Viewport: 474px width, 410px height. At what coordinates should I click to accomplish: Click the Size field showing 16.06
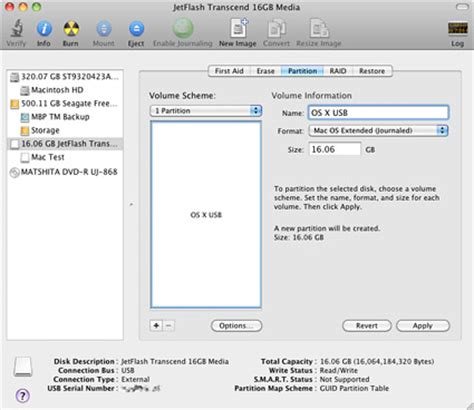coord(335,149)
